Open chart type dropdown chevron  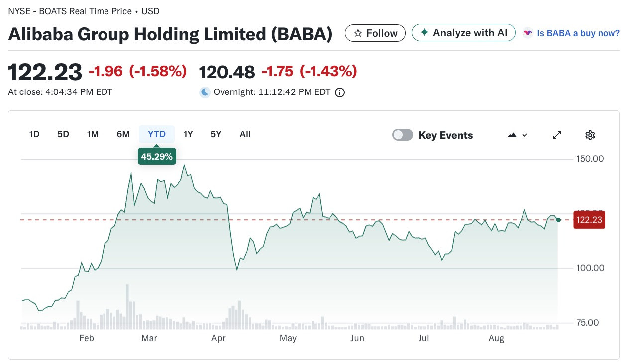tap(524, 135)
